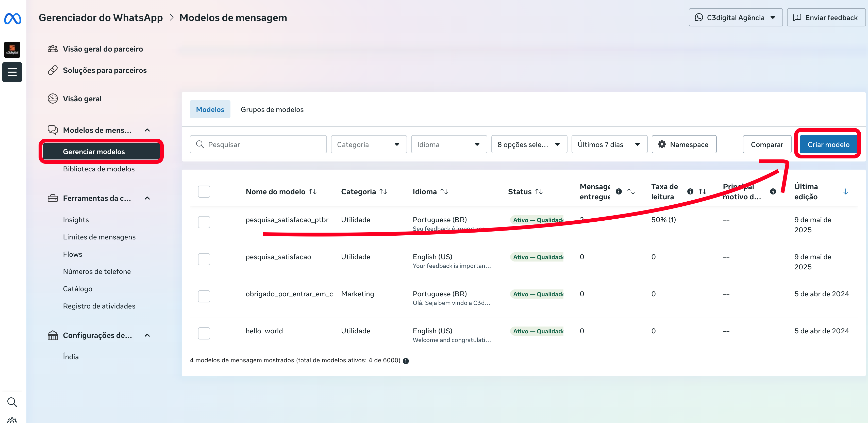
Task: Check the select-all templates checkbox
Action: [204, 191]
